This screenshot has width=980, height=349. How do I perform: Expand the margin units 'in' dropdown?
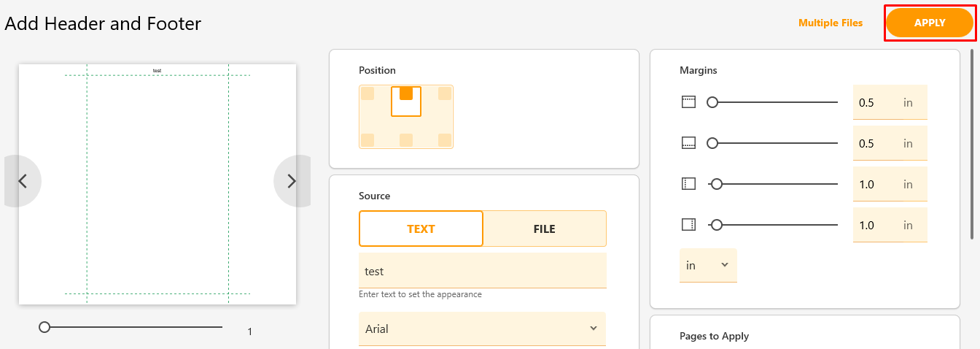tap(708, 265)
